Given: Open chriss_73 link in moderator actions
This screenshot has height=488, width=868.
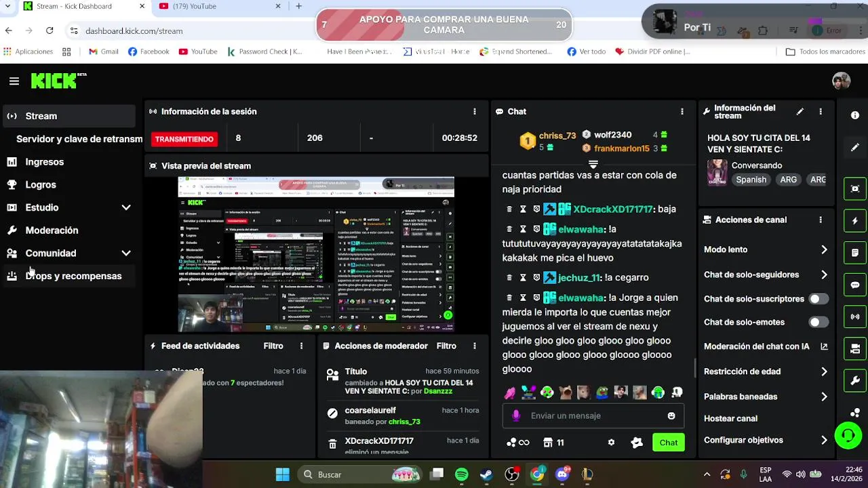Looking at the screenshot, I should tap(404, 422).
